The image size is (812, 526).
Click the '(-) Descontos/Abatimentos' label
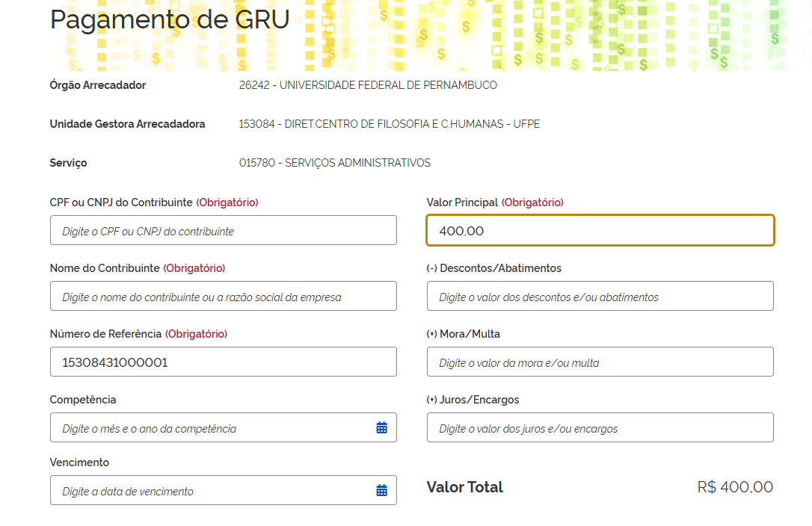tap(494, 268)
